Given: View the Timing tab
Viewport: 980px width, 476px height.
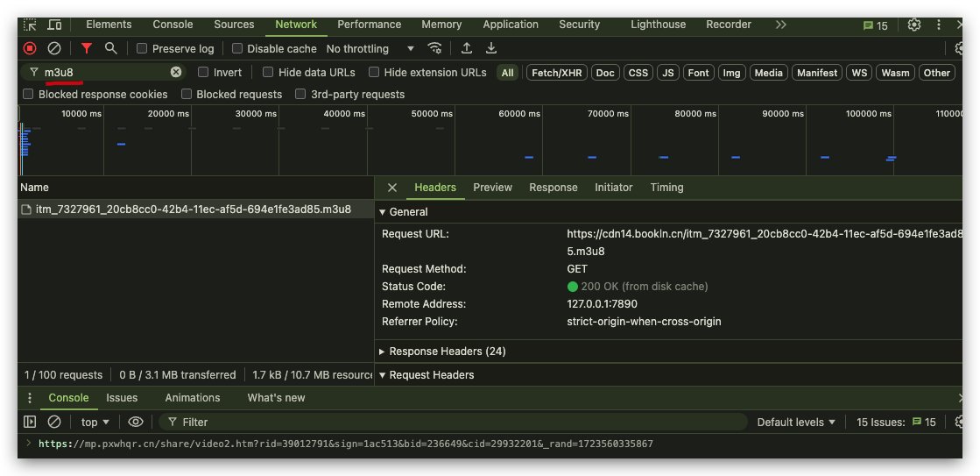Looking at the screenshot, I should (666, 188).
